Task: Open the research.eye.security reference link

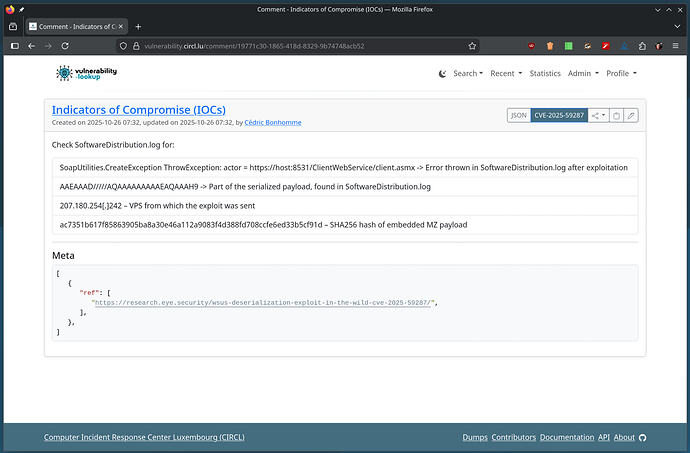Action: [264, 302]
